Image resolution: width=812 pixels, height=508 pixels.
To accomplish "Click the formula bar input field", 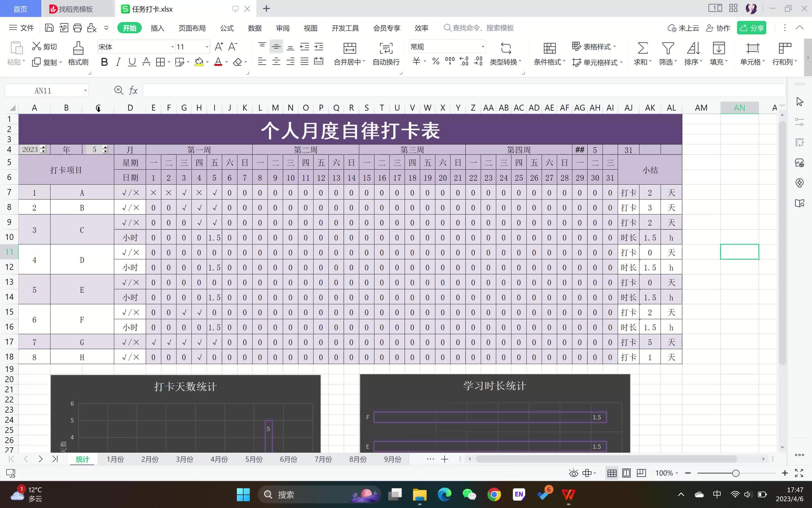I will tap(464, 90).
